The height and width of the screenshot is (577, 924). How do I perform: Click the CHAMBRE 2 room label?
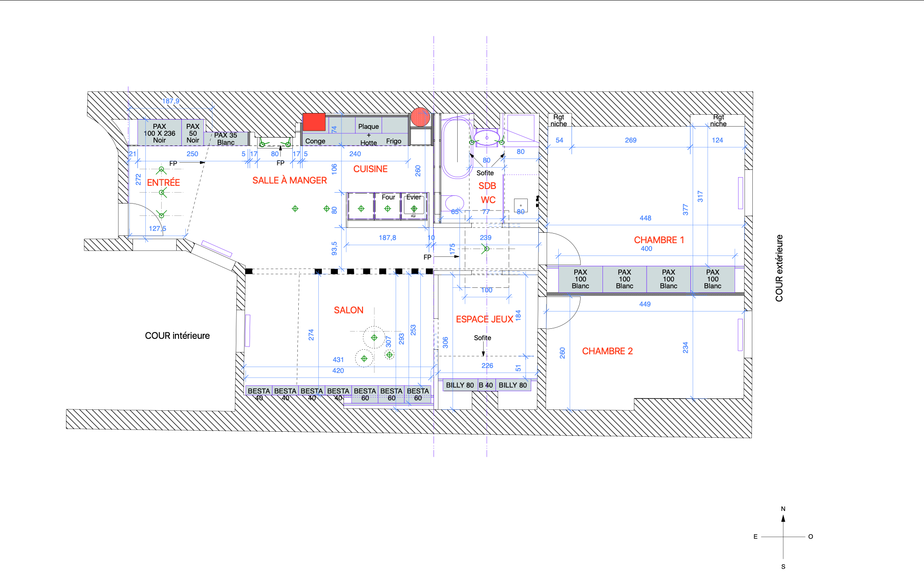[x=607, y=351]
